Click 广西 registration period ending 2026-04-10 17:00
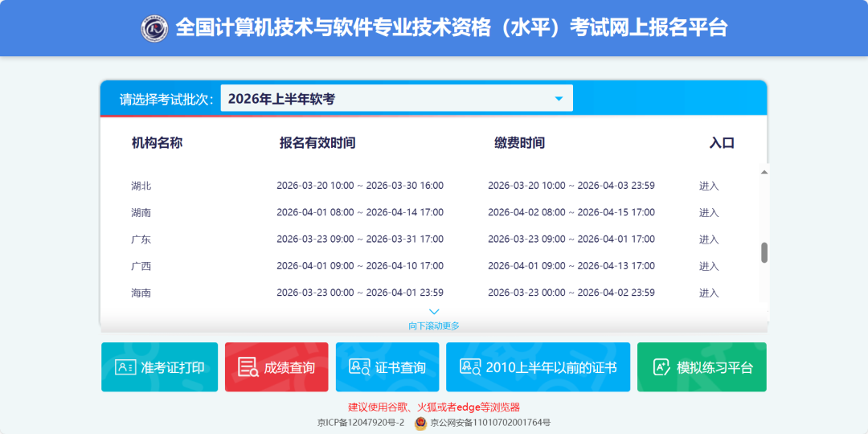The height and width of the screenshot is (434, 868). click(360, 266)
